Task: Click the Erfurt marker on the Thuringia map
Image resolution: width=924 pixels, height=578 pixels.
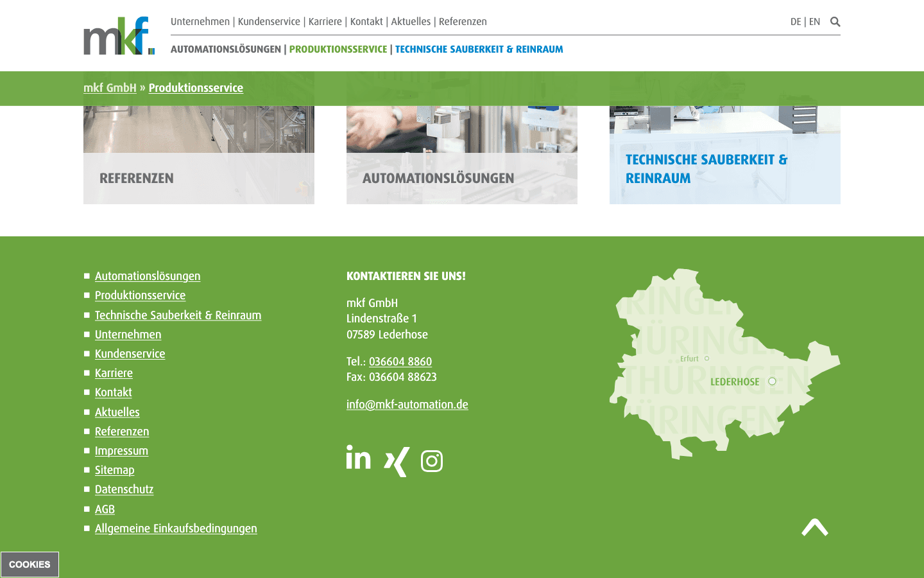Action: point(706,358)
